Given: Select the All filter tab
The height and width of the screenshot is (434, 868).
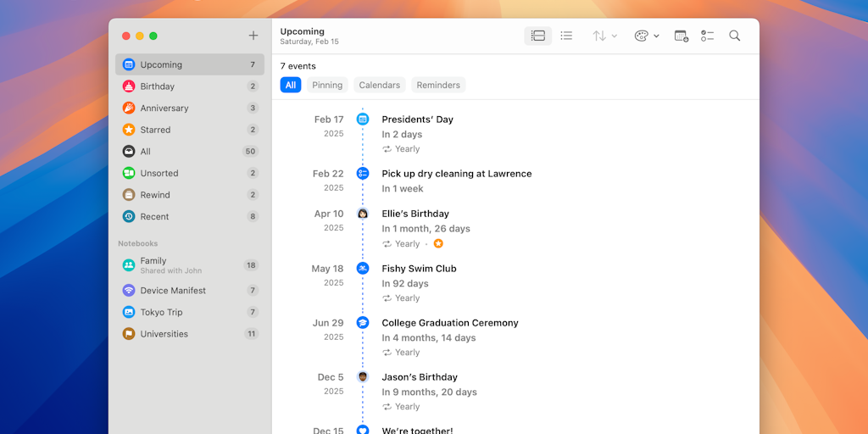Looking at the screenshot, I should tap(291, 86).
